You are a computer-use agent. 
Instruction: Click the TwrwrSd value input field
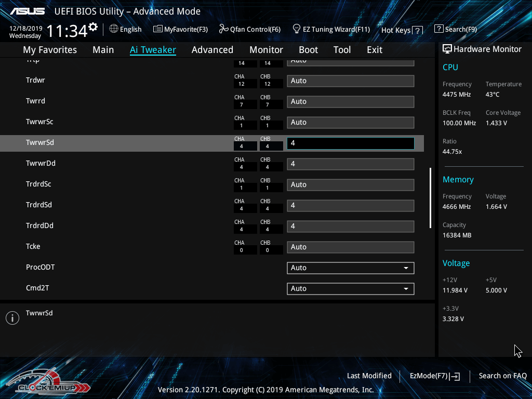[350, 143]
